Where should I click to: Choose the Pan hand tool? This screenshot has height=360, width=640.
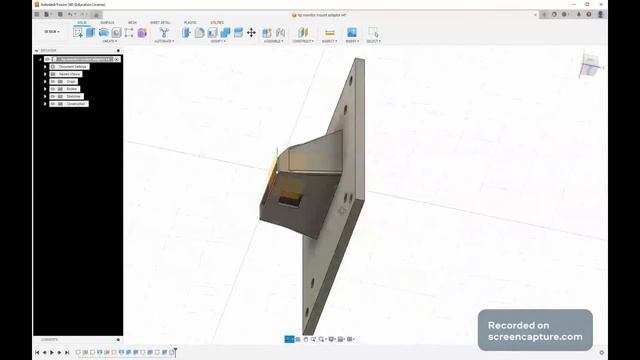(306, 339)
